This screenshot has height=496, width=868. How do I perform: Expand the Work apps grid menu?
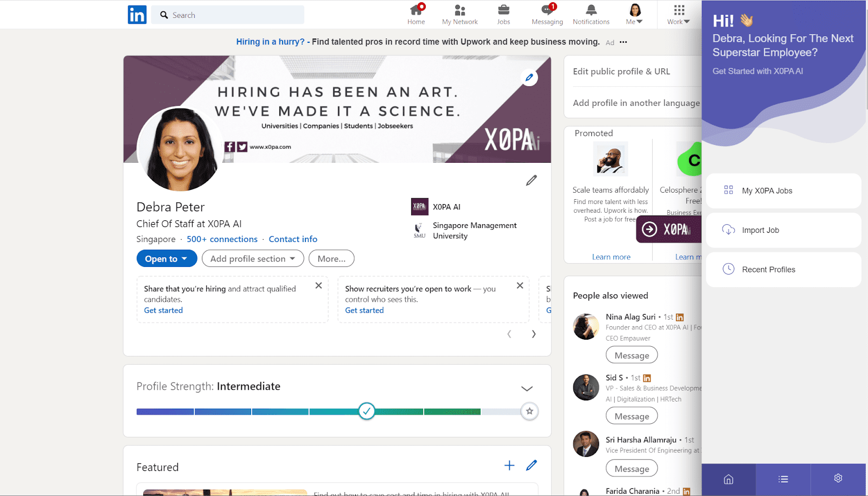point(679,15)
